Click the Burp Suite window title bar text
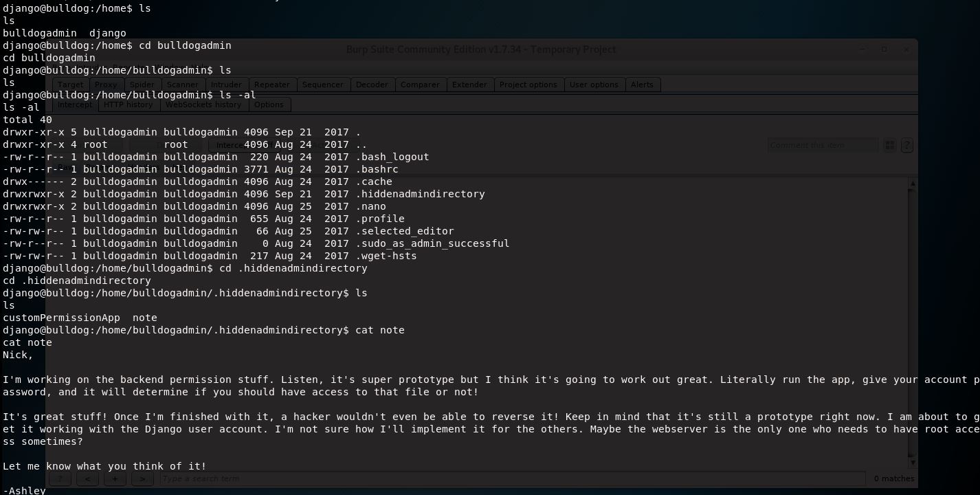This screenshot has width=980, height=495. coord(481,49)
